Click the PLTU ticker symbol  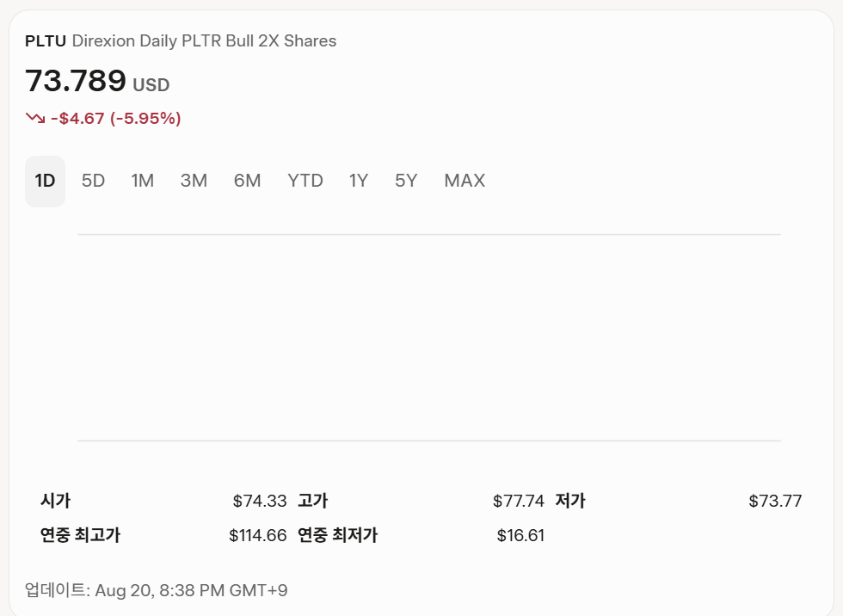pos(46,40)
